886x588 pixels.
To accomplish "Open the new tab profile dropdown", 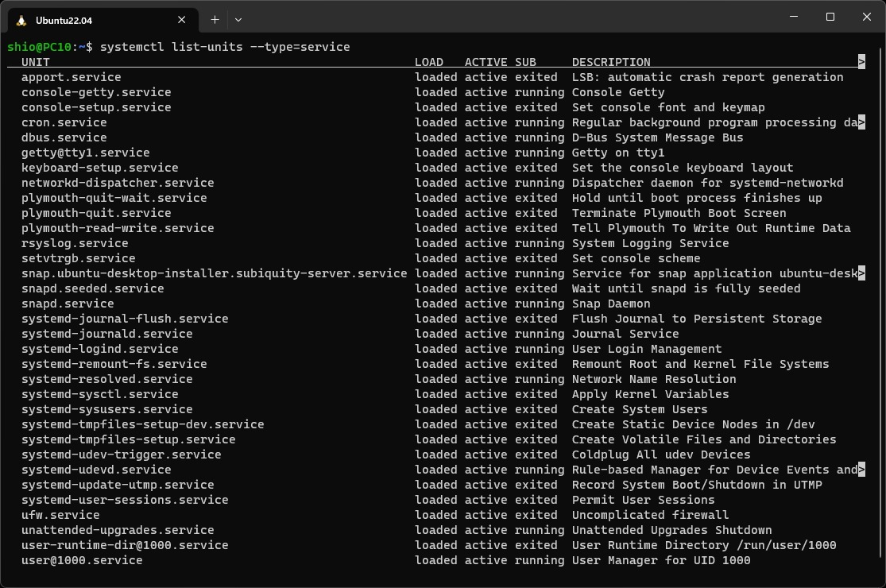I will pos(238,20).
